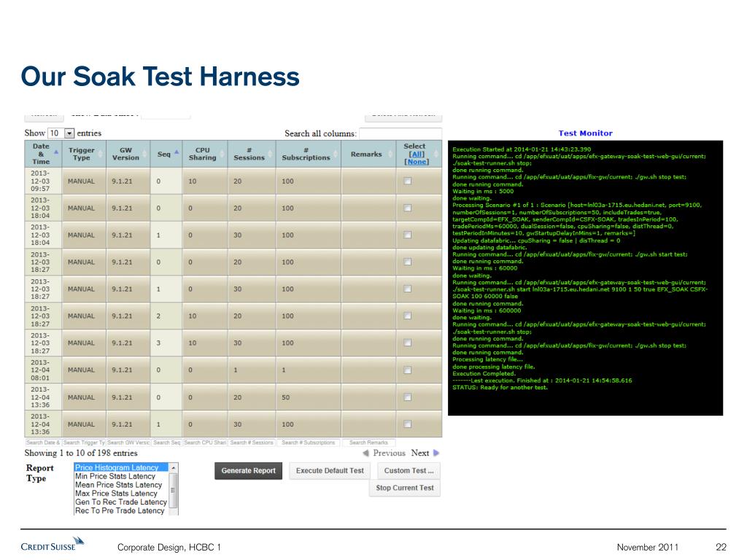
Task: Tick checkbox for 2013-12-03 18:27 Seq 3 row
Action: coord(407,343)
